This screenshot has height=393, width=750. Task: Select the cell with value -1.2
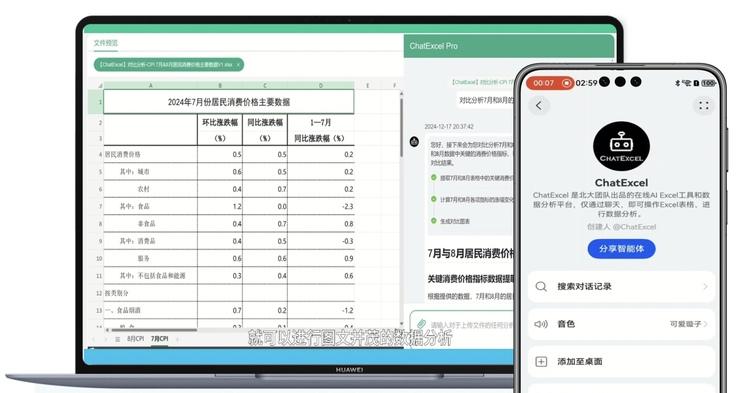point(321,310)
